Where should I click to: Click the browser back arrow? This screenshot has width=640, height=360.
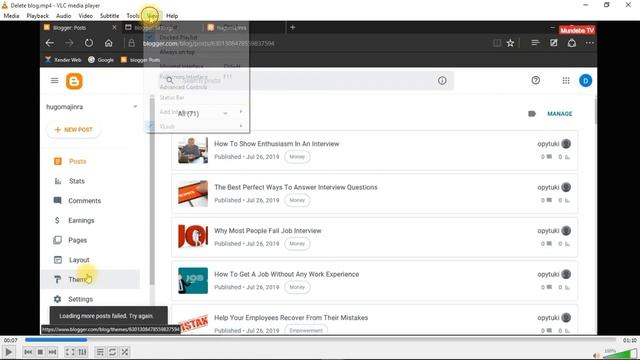49,43
